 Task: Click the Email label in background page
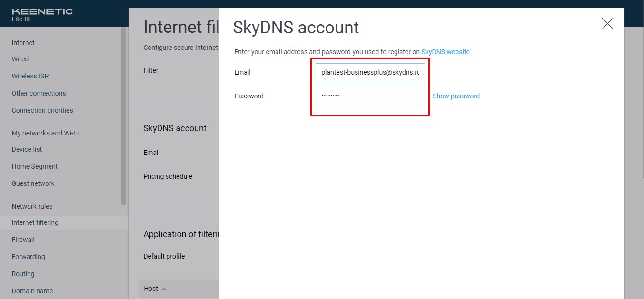coord(151,153)
